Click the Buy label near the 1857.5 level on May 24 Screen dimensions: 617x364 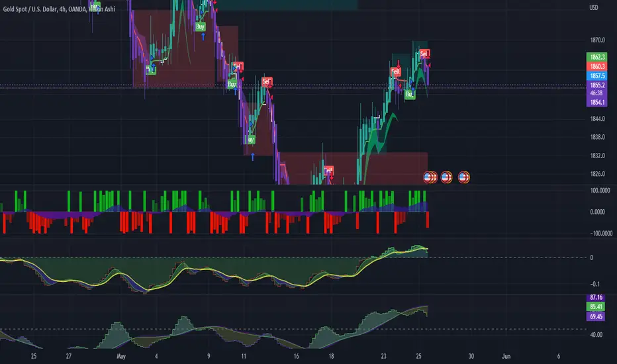410,95
